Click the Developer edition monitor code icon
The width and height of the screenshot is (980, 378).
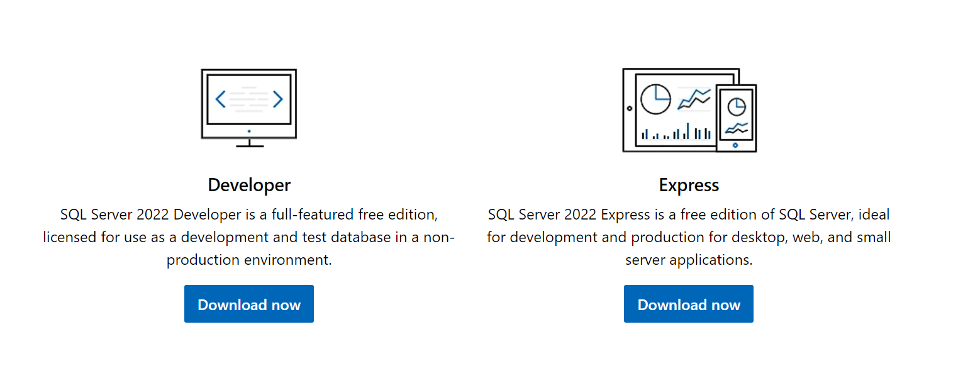coord(249,108)
